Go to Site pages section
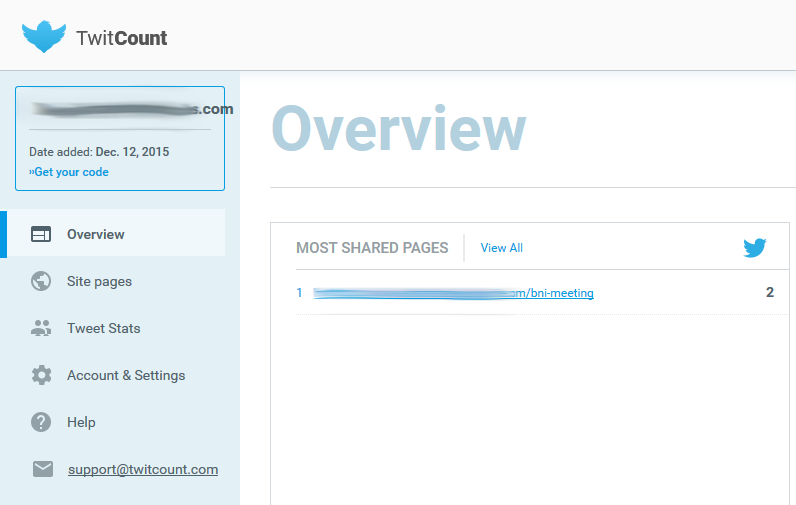796x505 pixels. point(100,282)
